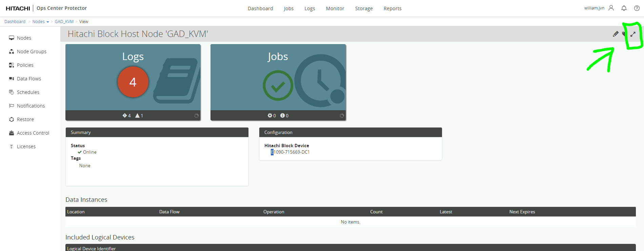
Task: Open the help question mark icon
Action: [637, 8]
